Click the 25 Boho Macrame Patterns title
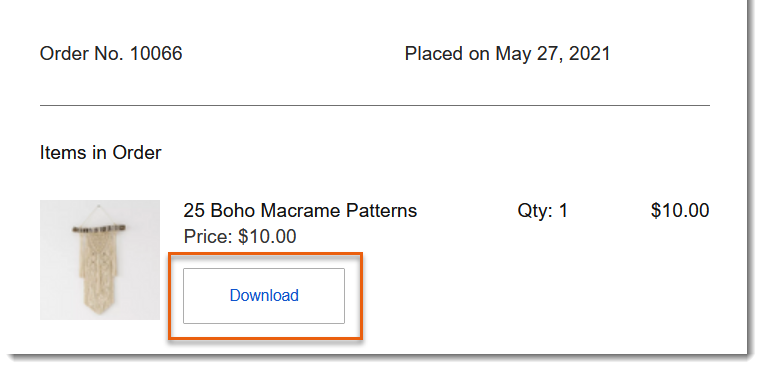This screenshot has width=762, height=369. pyautogui.click(x=300, y=211)
